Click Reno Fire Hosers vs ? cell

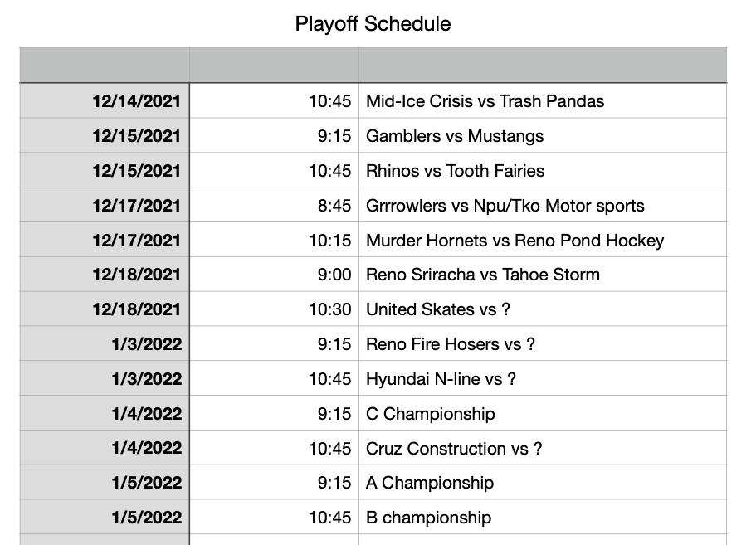pyautogui.click(x=450, y=344)
